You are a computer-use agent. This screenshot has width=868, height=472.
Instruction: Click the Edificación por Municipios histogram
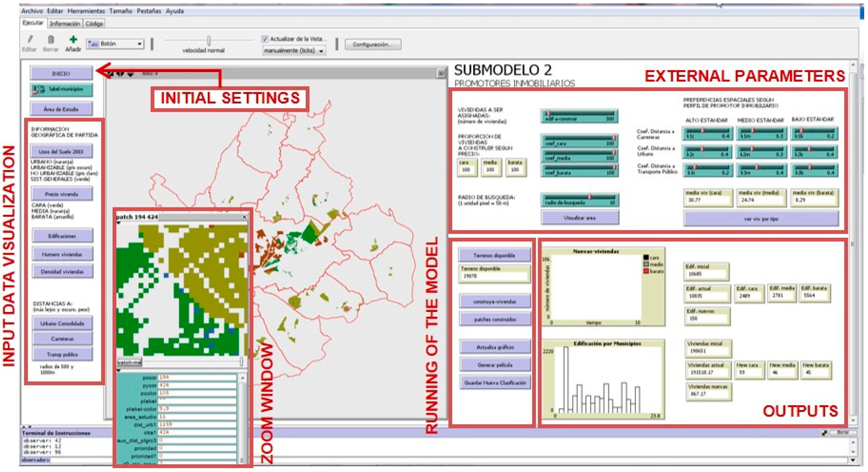tap(603, 379)
